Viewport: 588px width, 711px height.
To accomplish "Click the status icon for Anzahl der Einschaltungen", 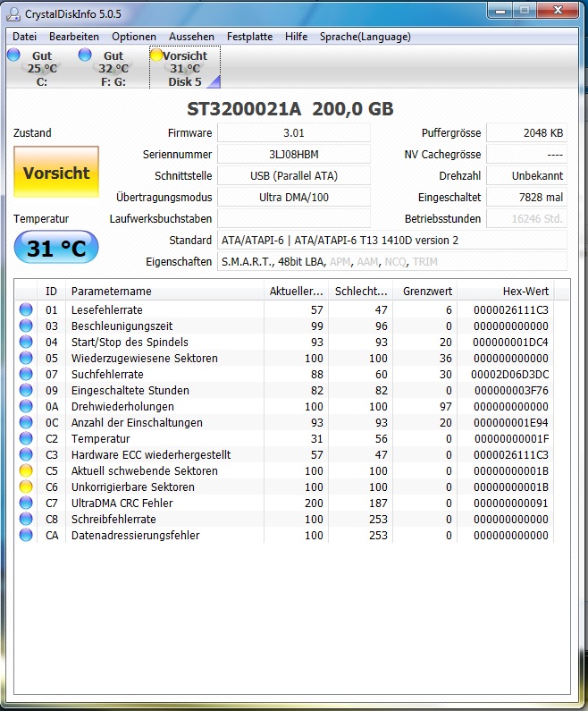I will pyautogui.click(x=26, y=422).
